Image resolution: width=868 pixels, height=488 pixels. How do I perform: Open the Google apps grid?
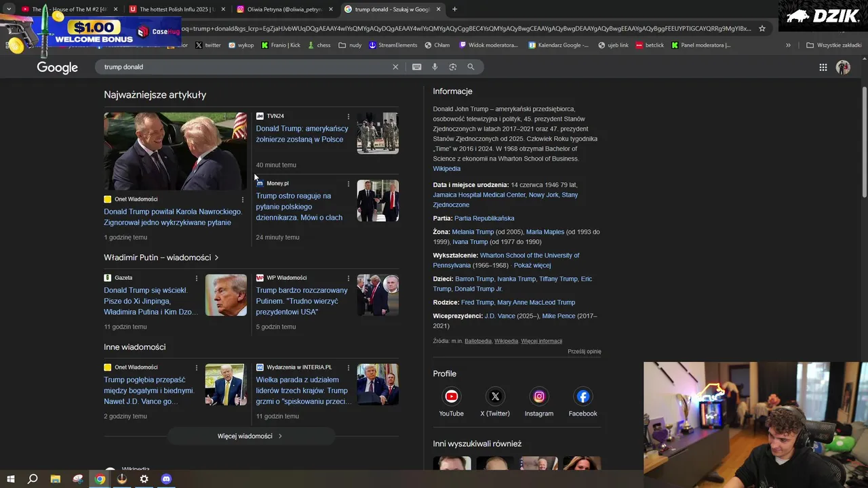pos(823,67)
